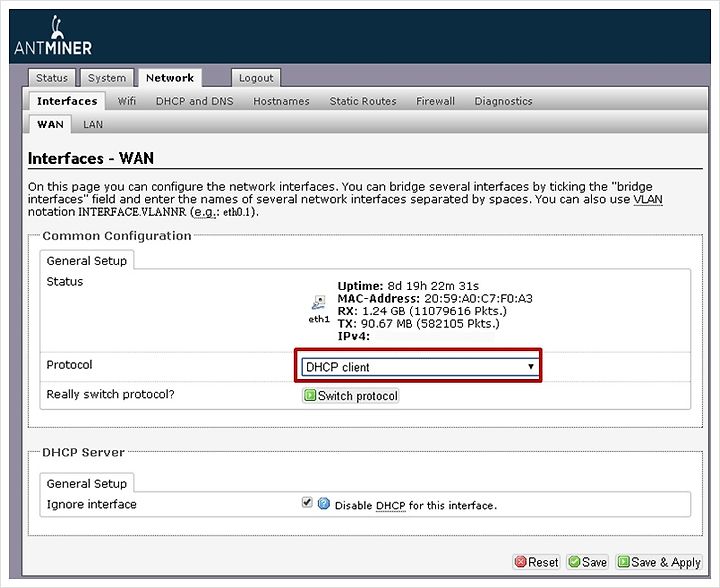Open the Wifi subtab

tap(127, 101)
